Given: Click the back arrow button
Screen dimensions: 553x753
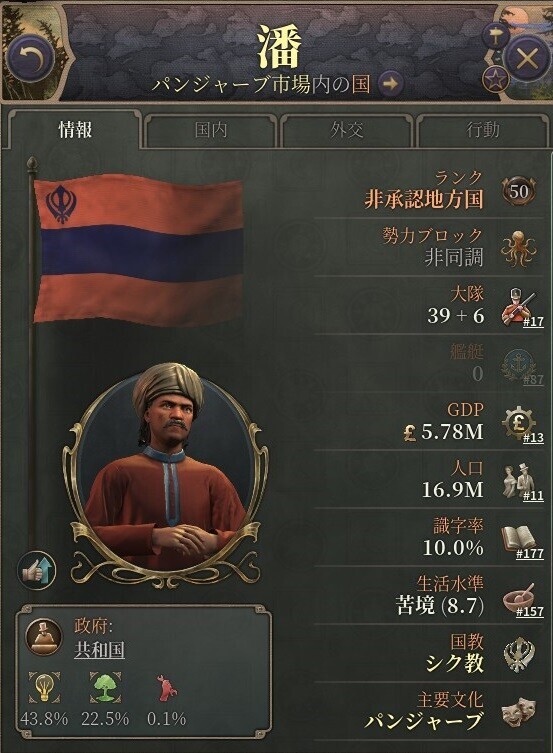Looking at the screenshot, I should (x=31, y=59).
